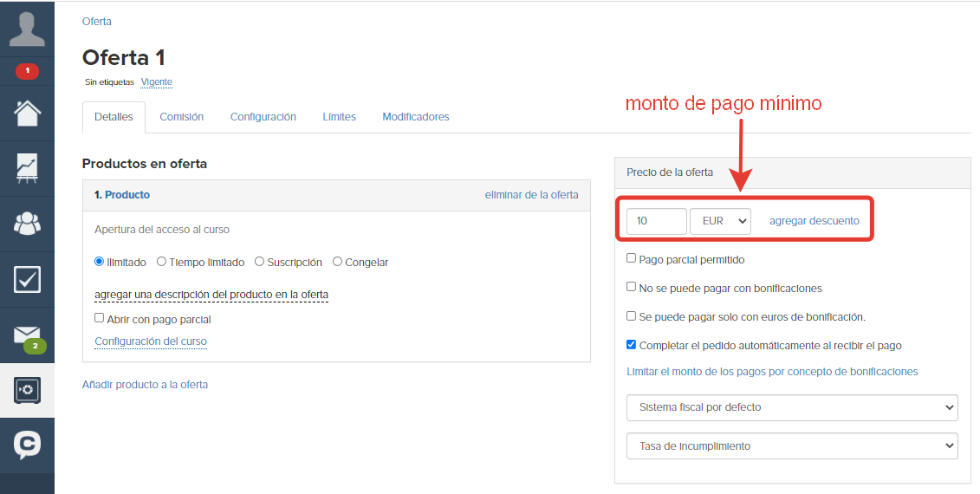The height and width of the screenshot is (494, 980).
Task: Open Sistema fiscal por defecto dropdown
Action: point(792,407)
